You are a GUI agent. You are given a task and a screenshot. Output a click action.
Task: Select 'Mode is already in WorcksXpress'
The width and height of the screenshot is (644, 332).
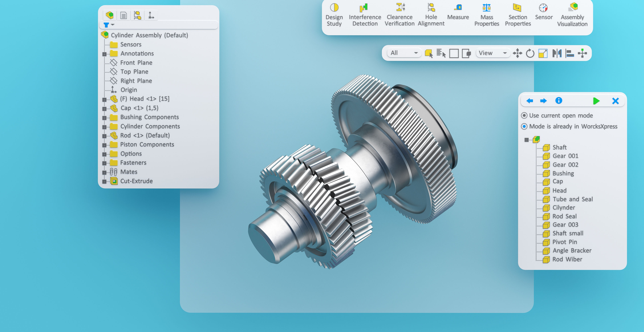(x=524, y=126)
